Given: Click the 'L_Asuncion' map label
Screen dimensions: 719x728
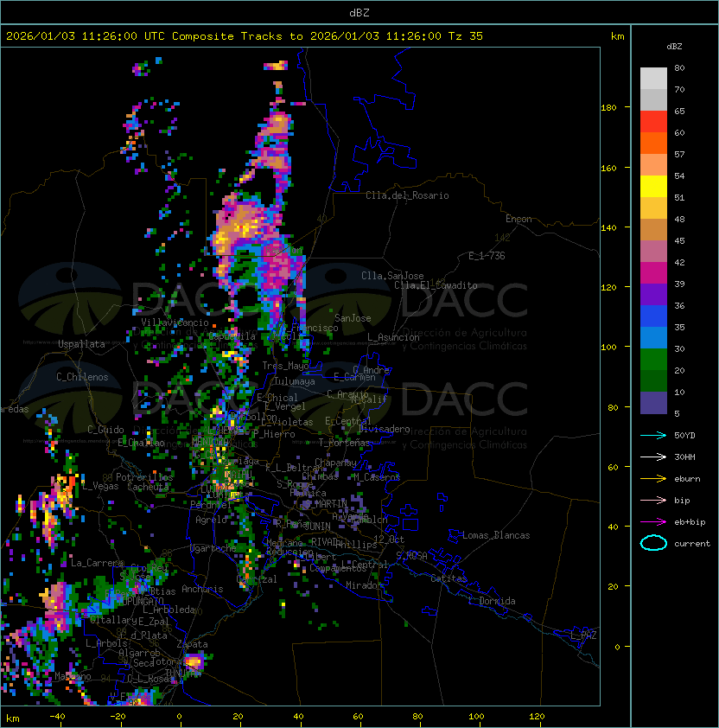Looking at the screenshot, I should (393, 337).
